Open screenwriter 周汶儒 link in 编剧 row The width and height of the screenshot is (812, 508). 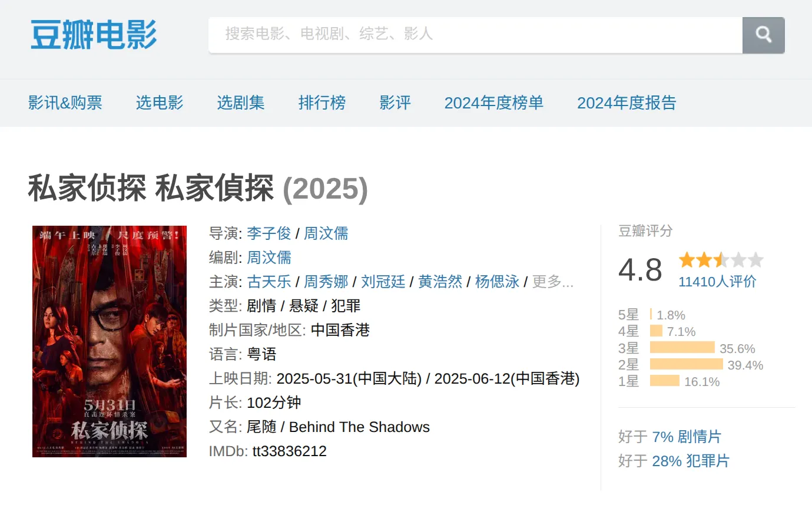(x=269, y=258)
